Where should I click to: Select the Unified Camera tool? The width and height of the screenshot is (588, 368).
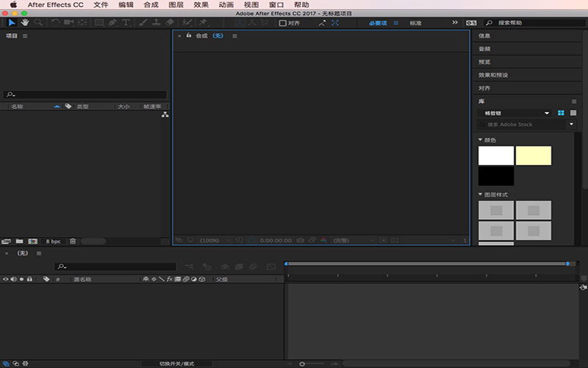pyautogui.click(x=68, y=23)
